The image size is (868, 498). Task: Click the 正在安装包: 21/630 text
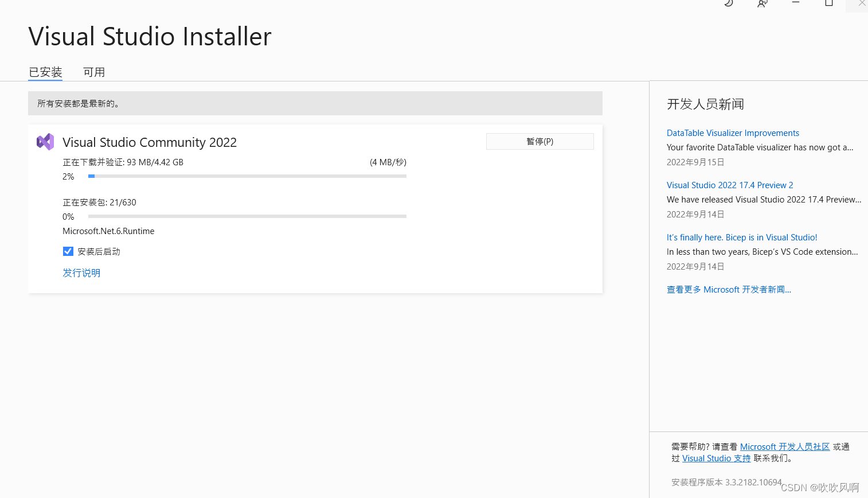99,203
